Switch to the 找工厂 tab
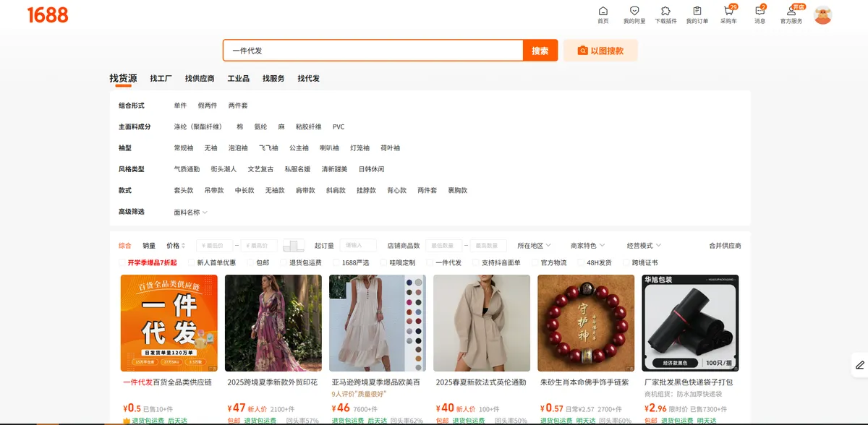This screenshot has height=425, width=868. 161,78
